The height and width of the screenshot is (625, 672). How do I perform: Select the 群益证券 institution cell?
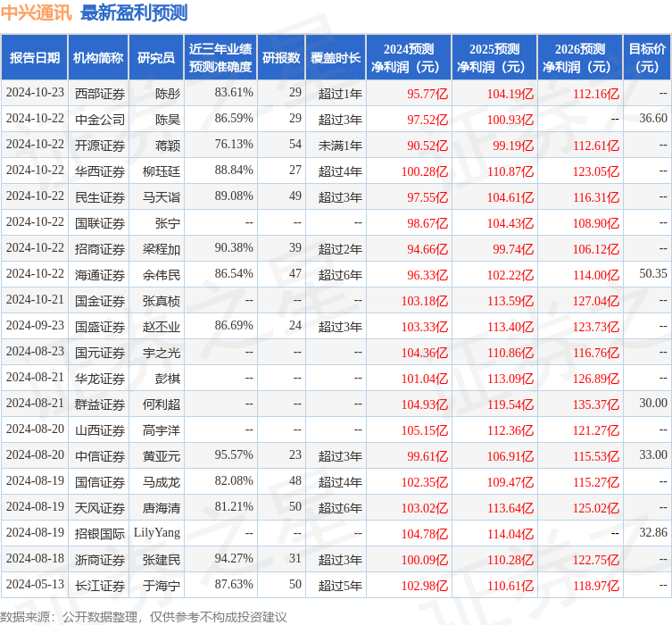coord(100,404)
